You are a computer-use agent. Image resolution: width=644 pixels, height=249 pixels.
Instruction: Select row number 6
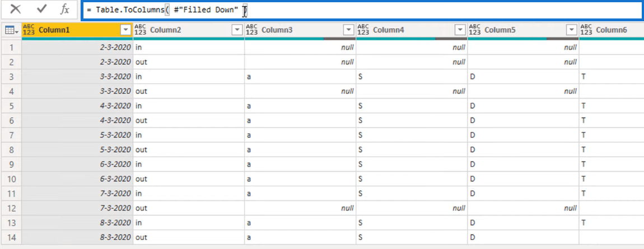11,121
